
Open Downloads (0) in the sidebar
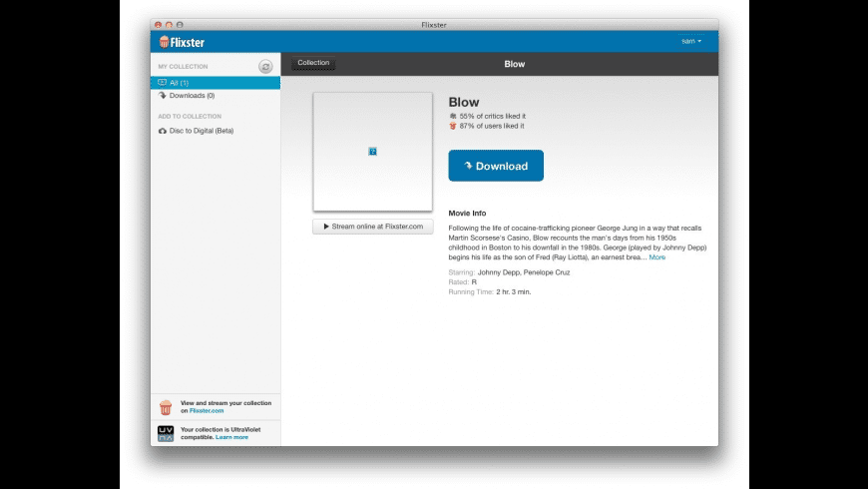point(192,95)
